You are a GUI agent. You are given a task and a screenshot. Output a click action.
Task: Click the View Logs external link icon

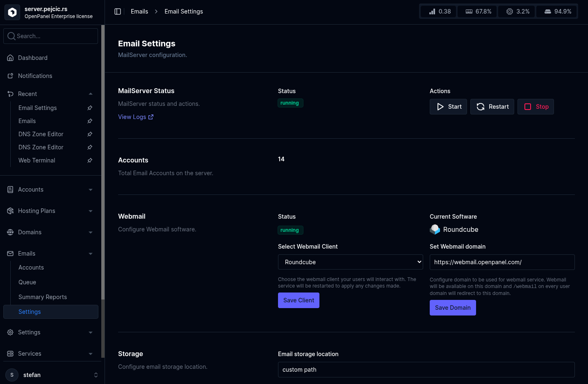151,117
